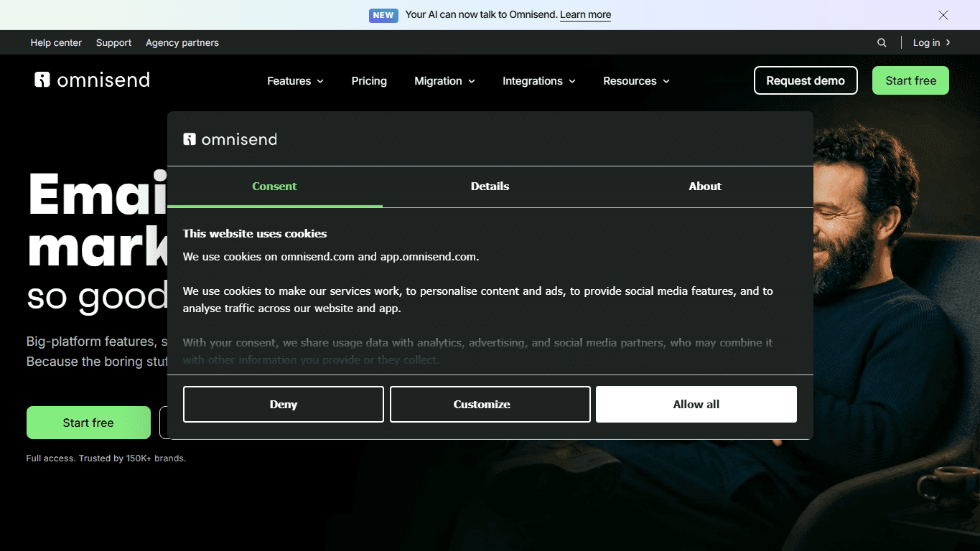Select the Consent tab
The height and width of the screenshot is (551, 980).
pyautogui.click(x=274, y=187)
